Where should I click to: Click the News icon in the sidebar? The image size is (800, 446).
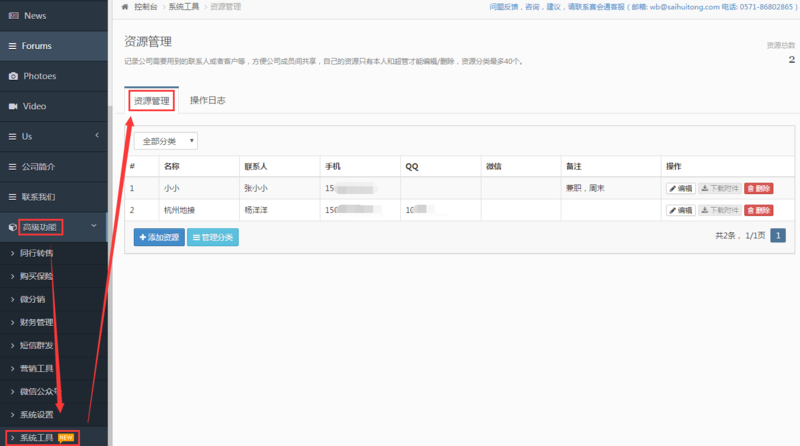click(13, 16)
